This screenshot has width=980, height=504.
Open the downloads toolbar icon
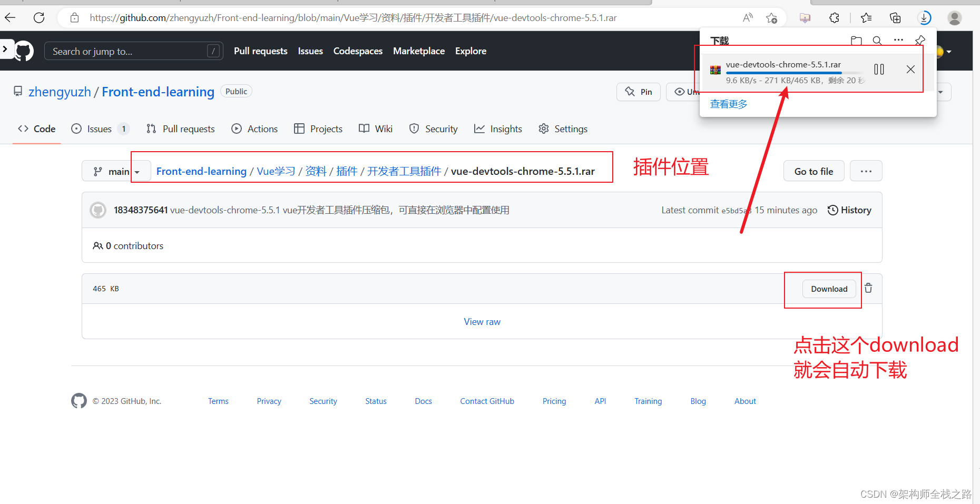coord(925,18)
